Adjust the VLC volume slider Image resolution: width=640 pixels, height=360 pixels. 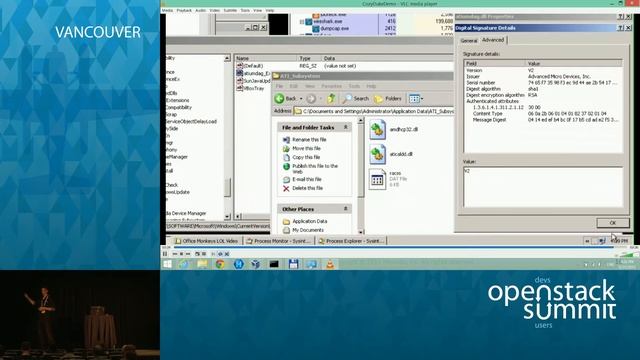tap(626, 254)
